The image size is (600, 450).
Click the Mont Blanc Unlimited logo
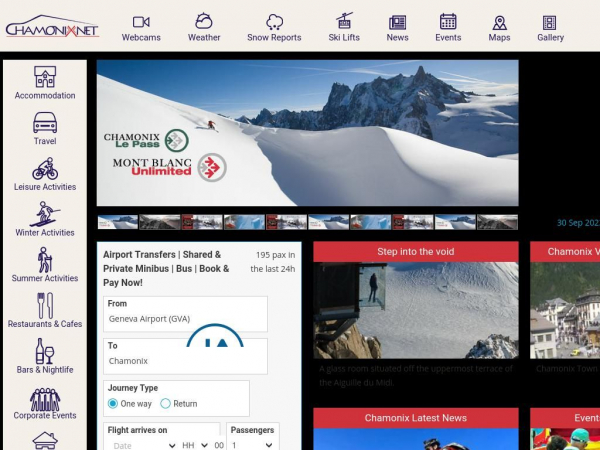point(170,167)
